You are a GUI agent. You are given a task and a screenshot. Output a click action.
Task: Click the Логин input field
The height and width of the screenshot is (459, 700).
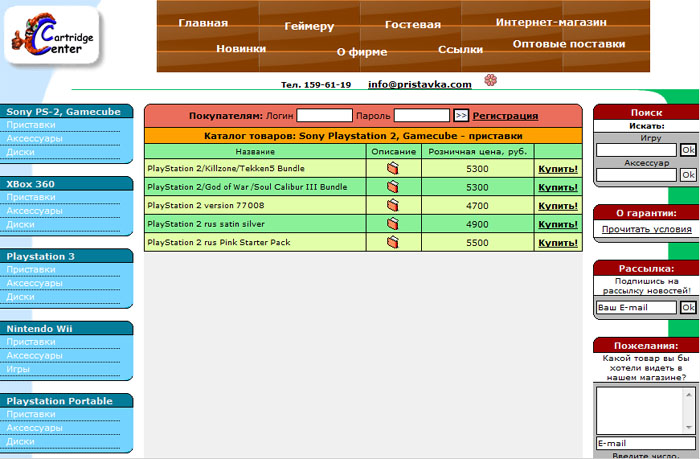pyautogui.click(x=324, y=116)
